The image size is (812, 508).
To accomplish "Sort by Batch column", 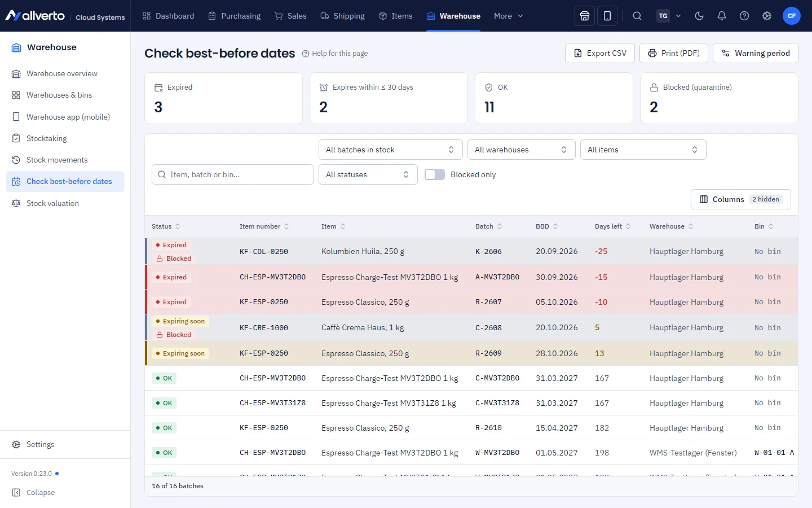I will pyautogui.click(x=488, y=226).
